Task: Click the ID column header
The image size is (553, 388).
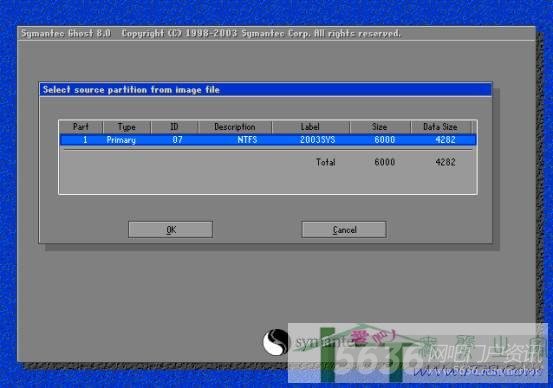Action: (x=174, y=127)
